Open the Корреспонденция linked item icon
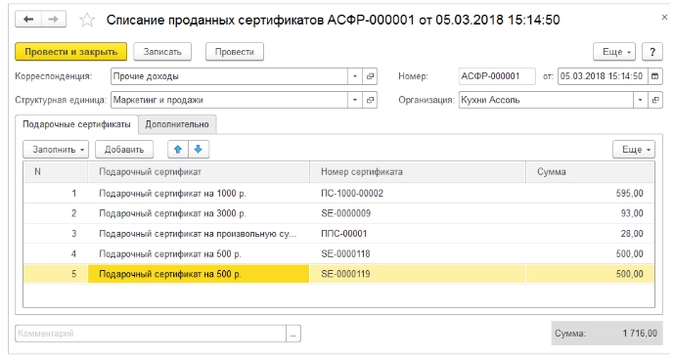The height and width of the screenshot is (362, 674). click(x=370, y=76)
